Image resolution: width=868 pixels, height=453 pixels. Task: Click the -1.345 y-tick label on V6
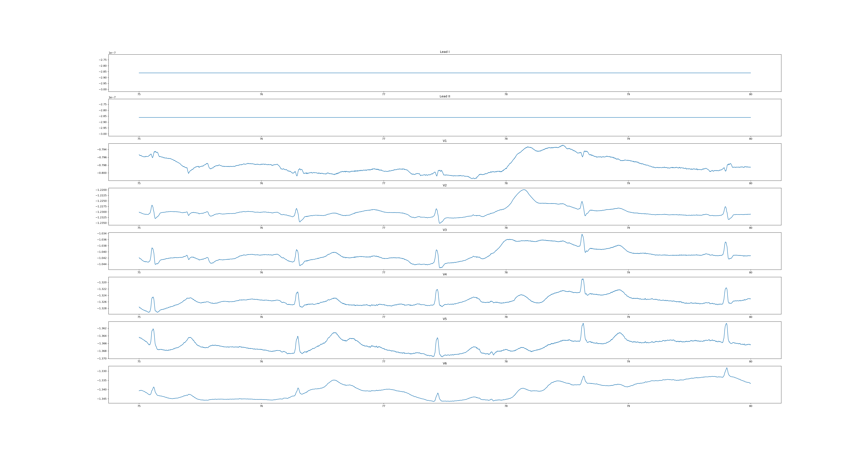click(x=102, y=399)
